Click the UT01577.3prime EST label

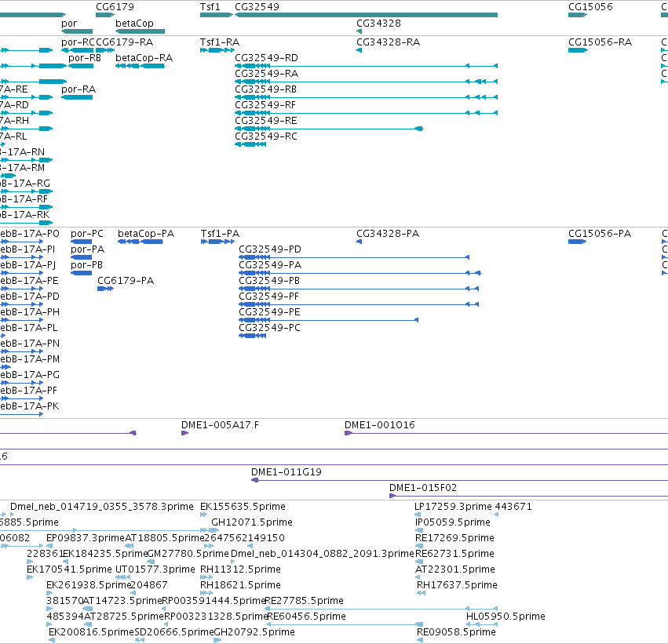[x=155, y=570]
